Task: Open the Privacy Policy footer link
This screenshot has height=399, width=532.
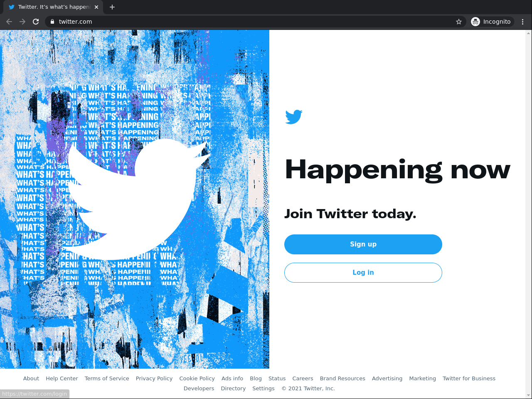Action: click(x=154, y=379)
